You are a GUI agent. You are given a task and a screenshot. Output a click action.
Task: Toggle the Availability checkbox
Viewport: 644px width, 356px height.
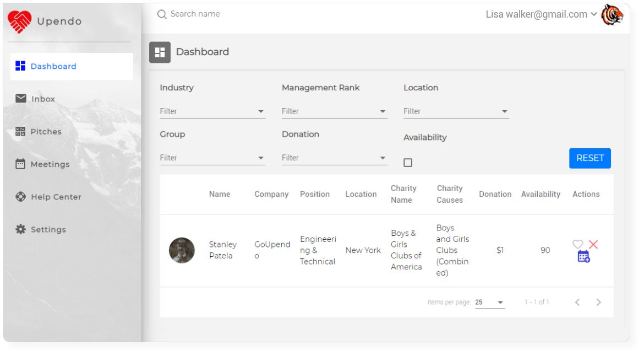pos(408,163)
